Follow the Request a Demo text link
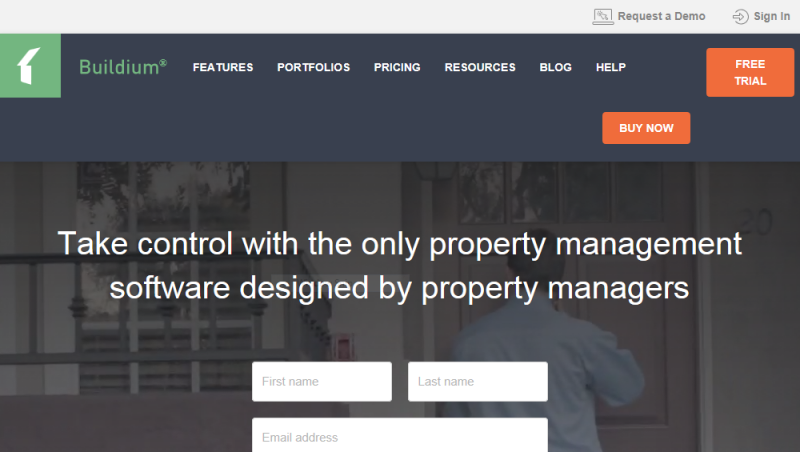This screenshot has height=452, width=800. (x=661, y=16)
